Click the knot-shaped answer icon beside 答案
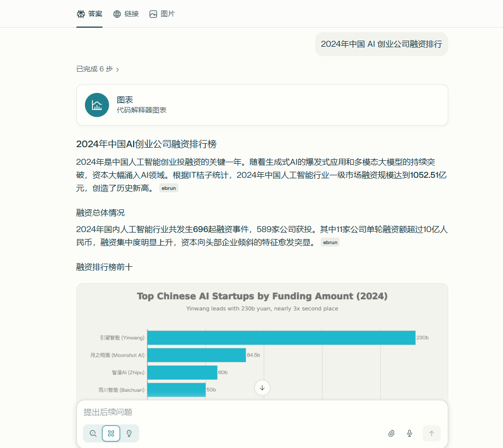 click(x=81, y=14)
